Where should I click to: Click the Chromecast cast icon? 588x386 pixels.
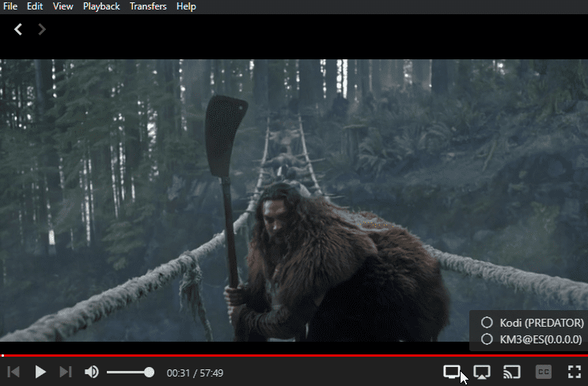pyautogui.click(x=512, y=372)
